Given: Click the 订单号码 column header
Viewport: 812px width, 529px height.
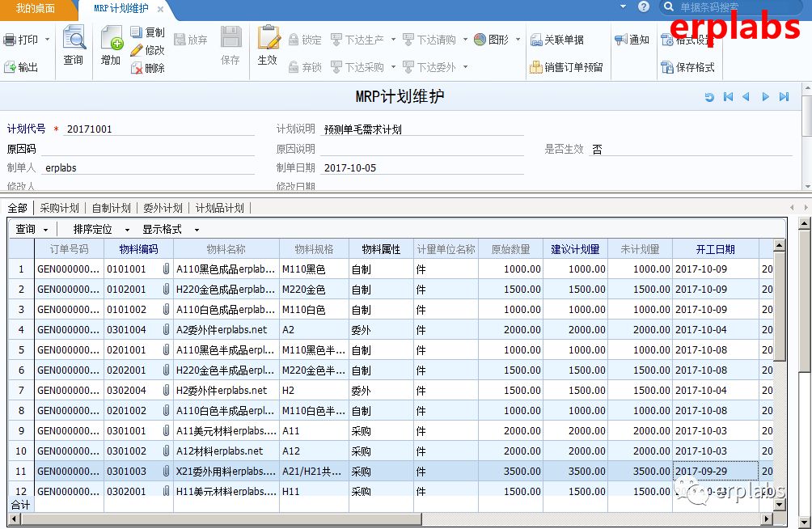Looking at the screenshot, I should tap(70, 249).
